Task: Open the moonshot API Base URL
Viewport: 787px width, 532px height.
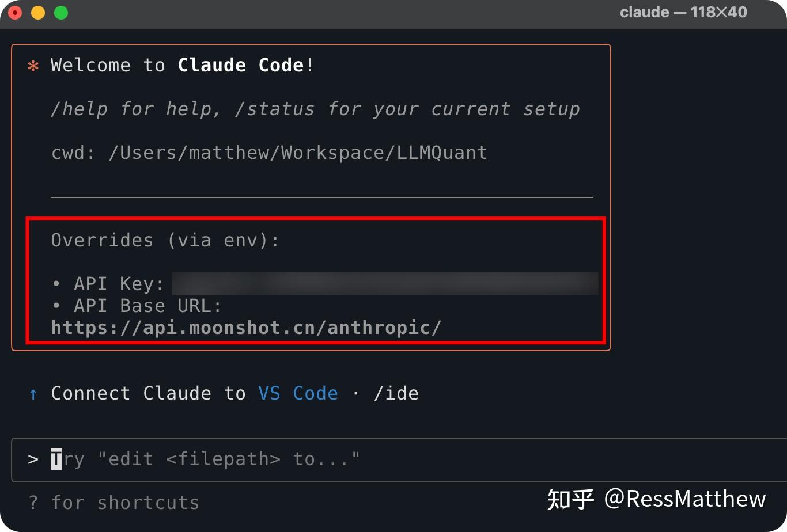Action: (x=246, y=327)
